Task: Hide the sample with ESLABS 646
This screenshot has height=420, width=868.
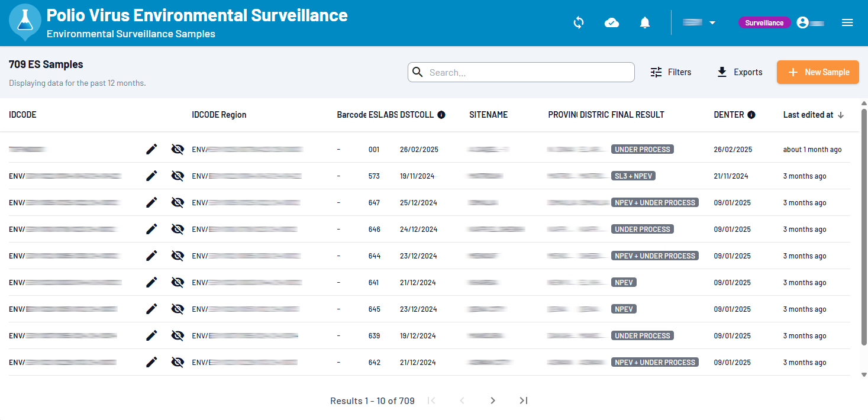Action: pyautogui.click(x=178, y=229)
